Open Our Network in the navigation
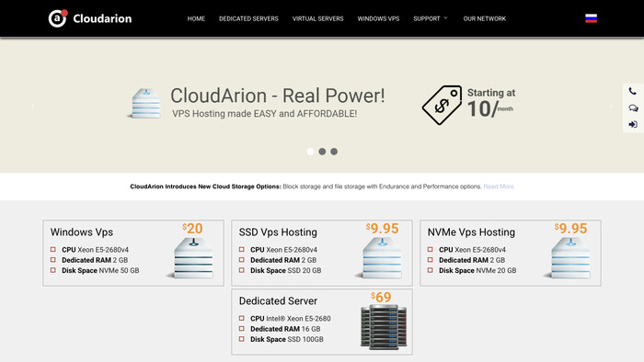This screenshot has width=644, height=362. pyautogui.click(x=484, y=18)
